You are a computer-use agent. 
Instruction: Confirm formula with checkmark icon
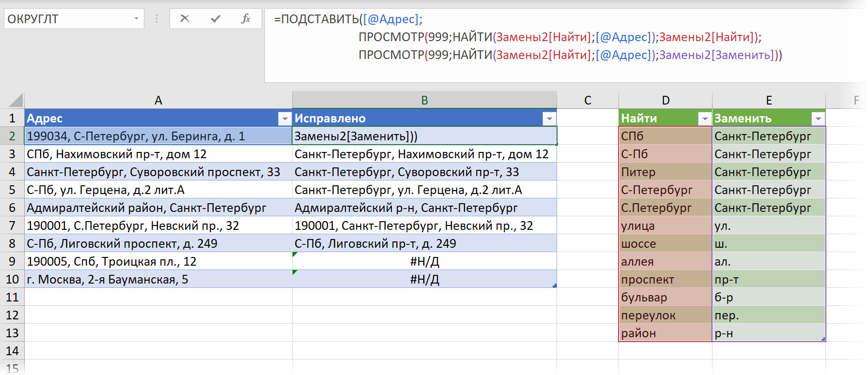pyautogui.click(x=216, y=19)
